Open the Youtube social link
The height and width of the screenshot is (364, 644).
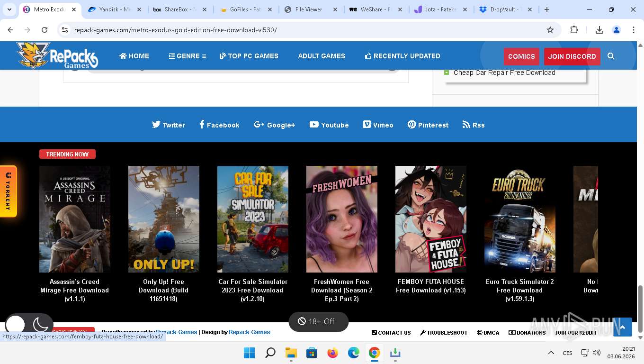(329, 125)
